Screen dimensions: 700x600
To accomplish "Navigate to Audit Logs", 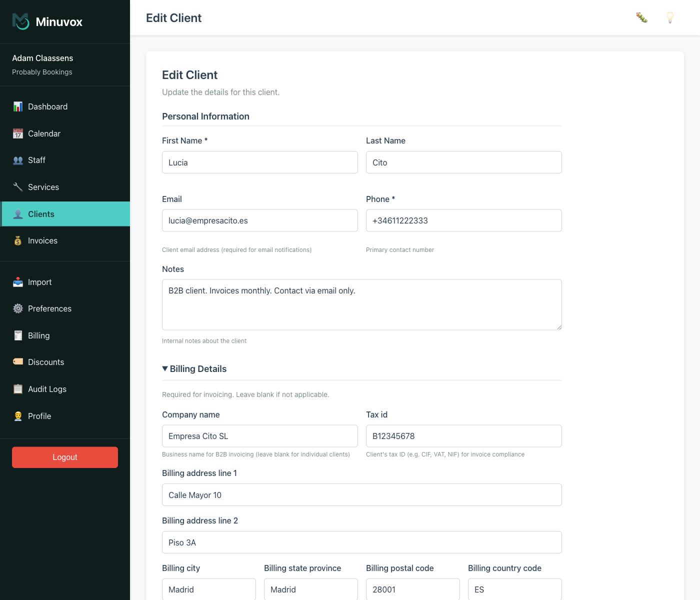I will point(47,389).
